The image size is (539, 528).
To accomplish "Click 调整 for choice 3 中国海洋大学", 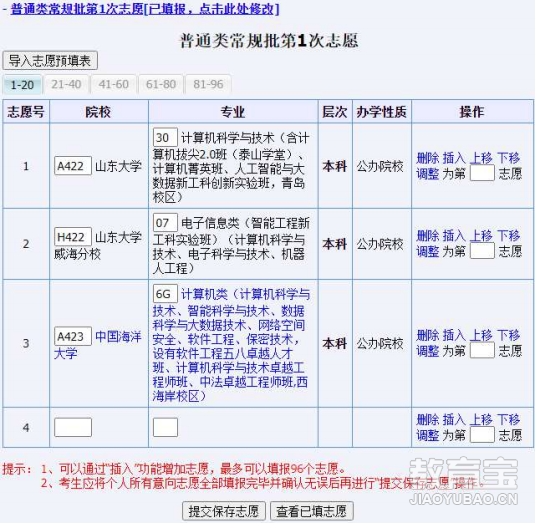I will click(428, 351).
